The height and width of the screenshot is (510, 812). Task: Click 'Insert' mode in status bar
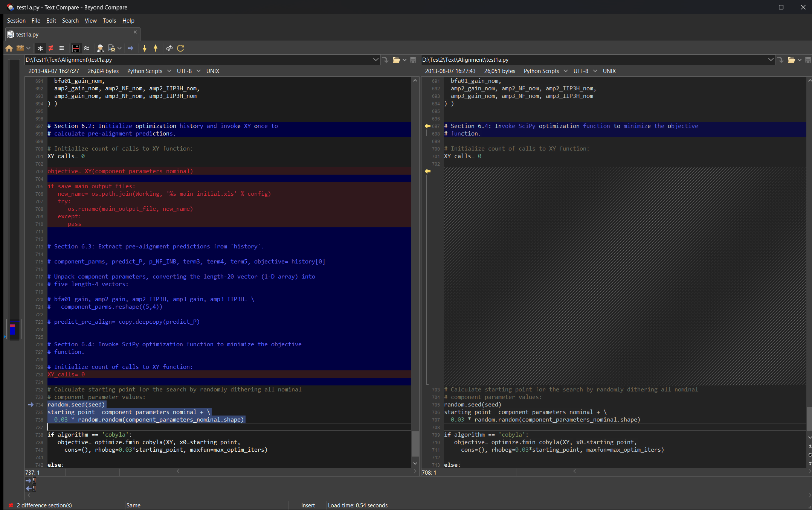tap(308, 505)
